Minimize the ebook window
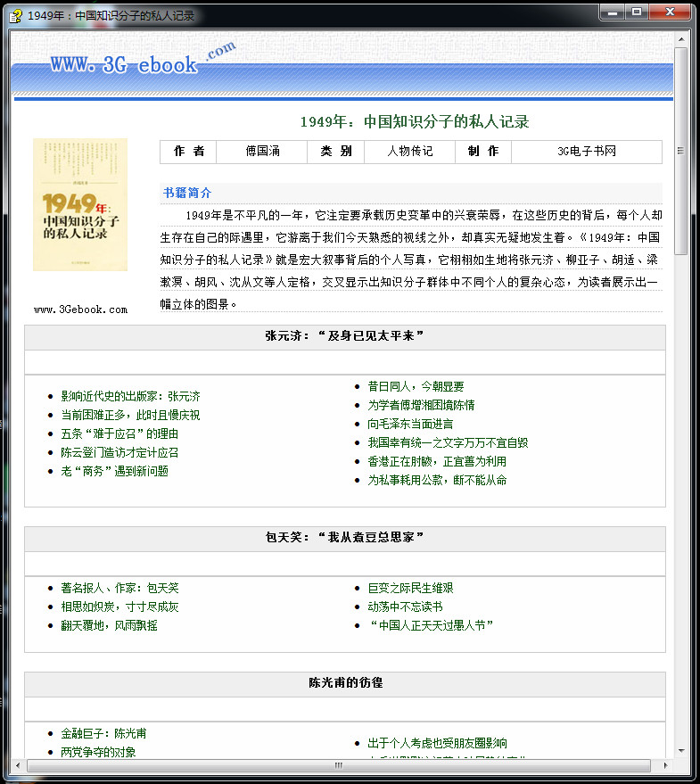 (613, 12)
